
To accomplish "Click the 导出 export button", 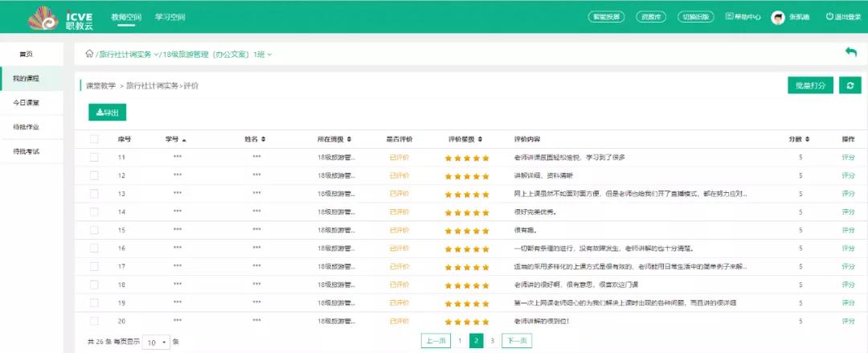I will coord(107,113).
